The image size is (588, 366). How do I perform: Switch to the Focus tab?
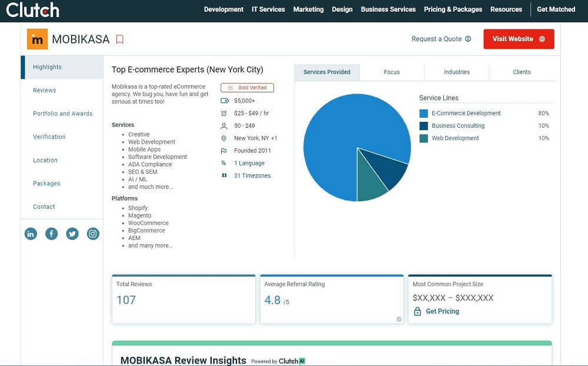(392, 72)
